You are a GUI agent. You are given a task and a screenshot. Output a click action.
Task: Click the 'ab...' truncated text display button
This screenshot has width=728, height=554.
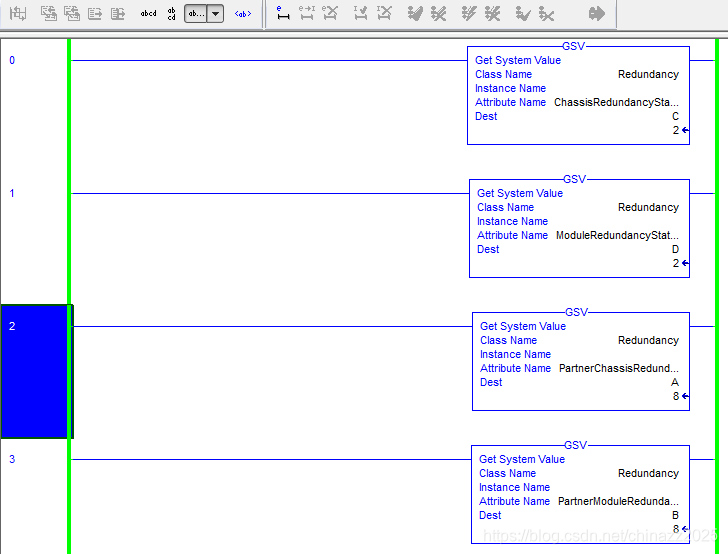(x=195, y=13)
